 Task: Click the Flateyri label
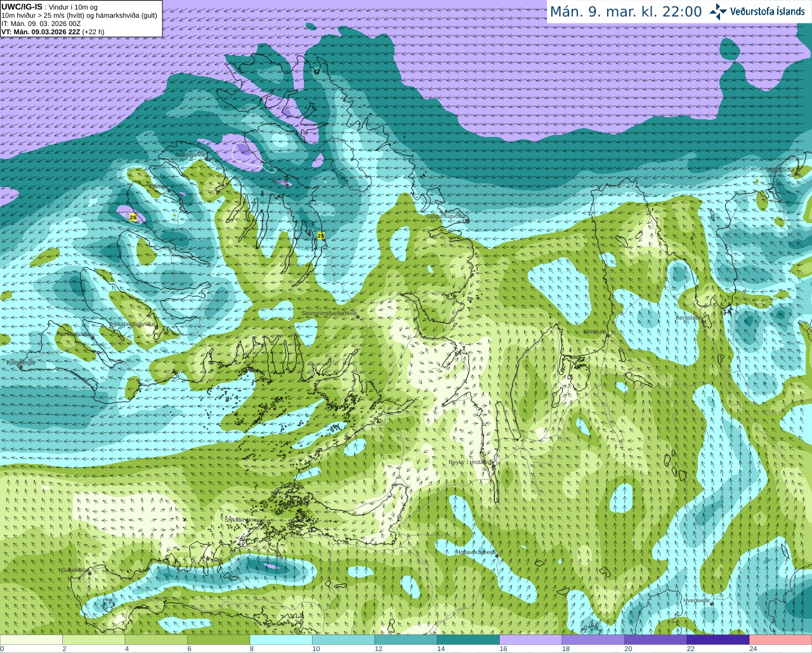coord(158,186)
